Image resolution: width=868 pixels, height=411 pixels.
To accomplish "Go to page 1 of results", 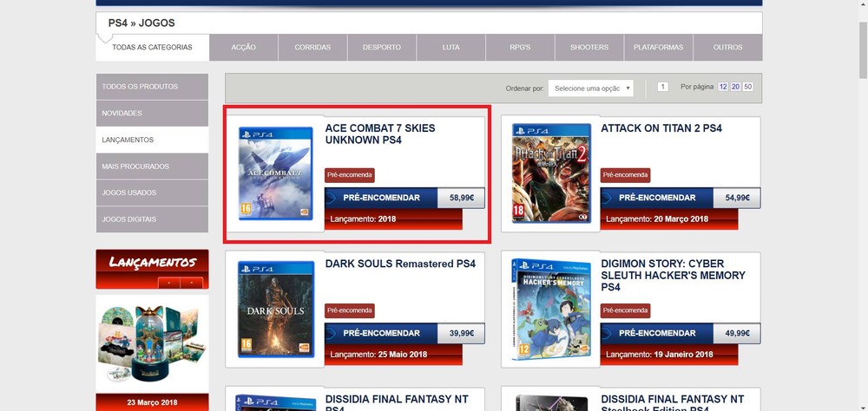I will click(663, 87).
